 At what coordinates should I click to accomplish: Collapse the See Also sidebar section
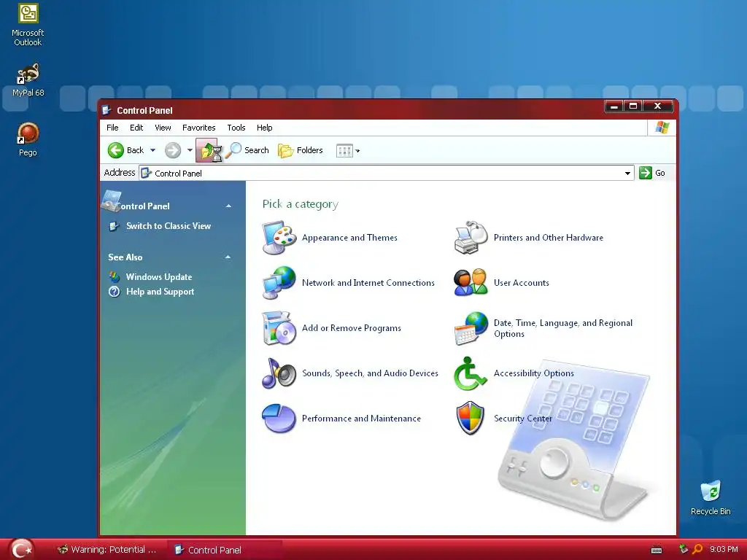[x=228, y=257]
